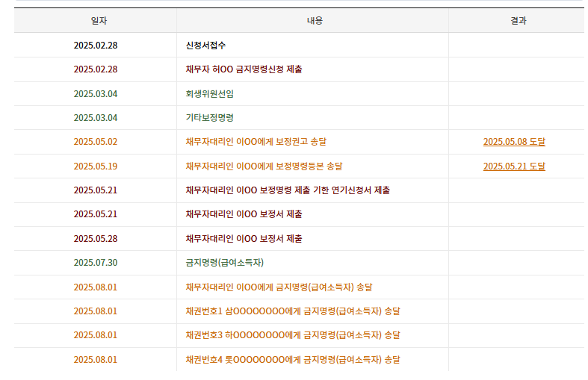588x380 pixels.
Task: Click the date 2025.05.19
Action: pos(96,166)
